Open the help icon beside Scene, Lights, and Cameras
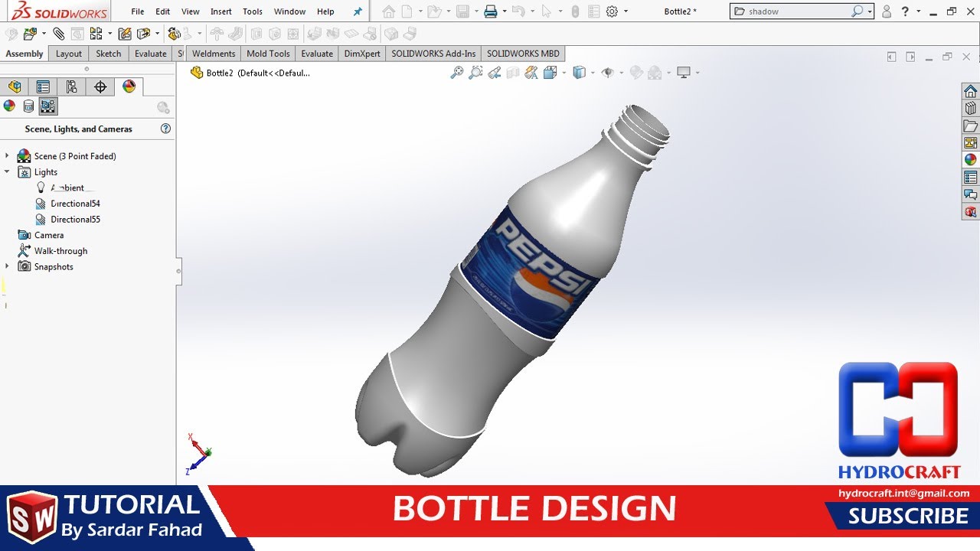 (165, 129)
